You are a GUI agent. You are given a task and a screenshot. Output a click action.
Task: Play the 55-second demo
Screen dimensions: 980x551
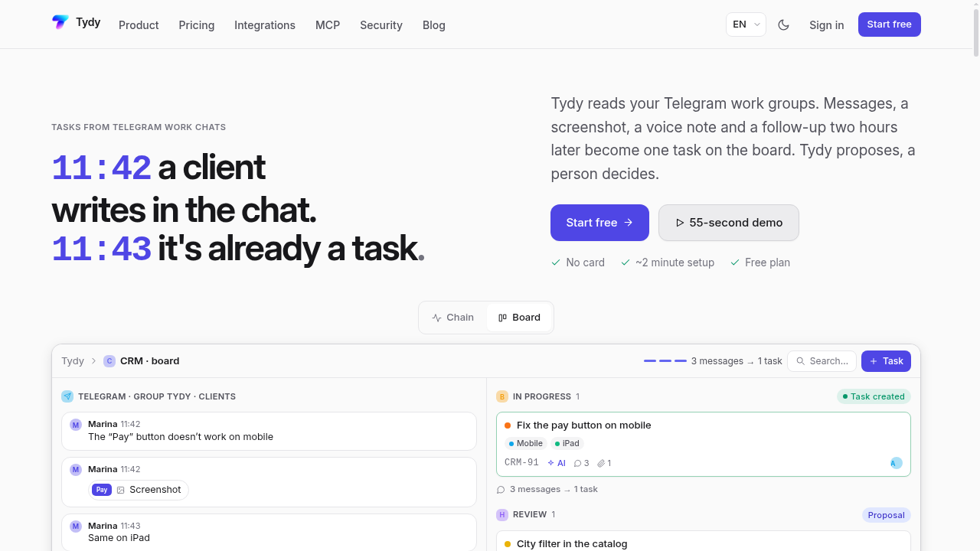point(729,223)
